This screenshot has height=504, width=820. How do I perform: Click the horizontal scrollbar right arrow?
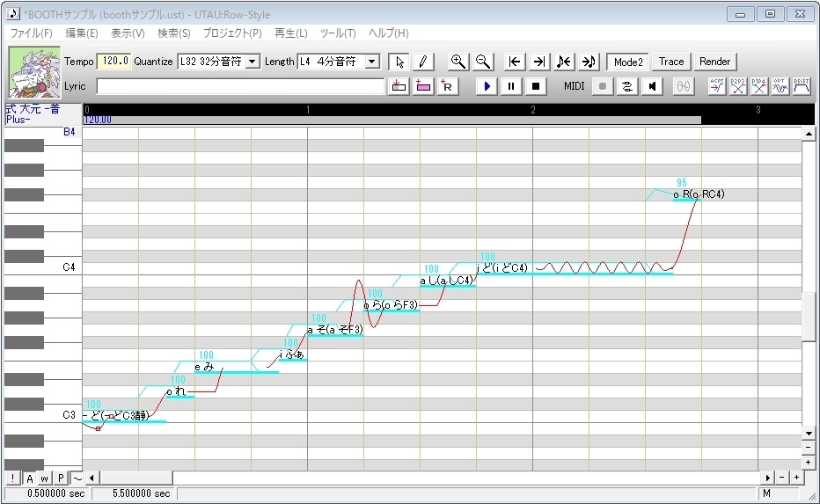[x=768, y=478]
